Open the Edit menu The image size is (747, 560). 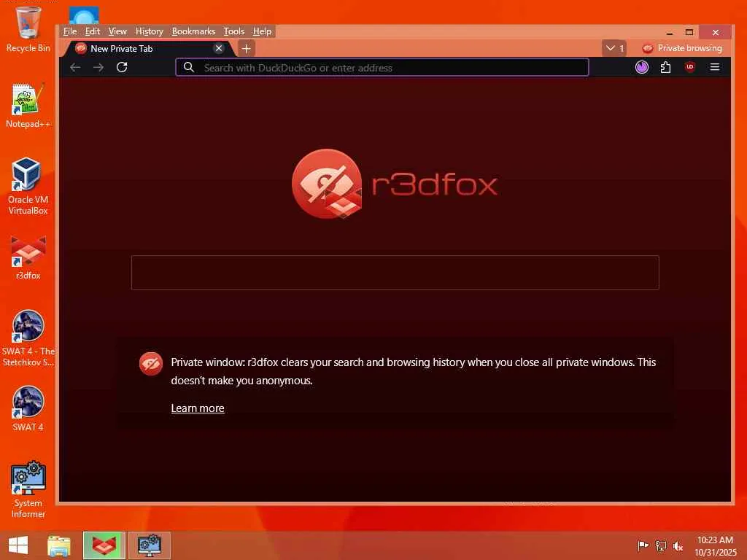coord(93,31)
